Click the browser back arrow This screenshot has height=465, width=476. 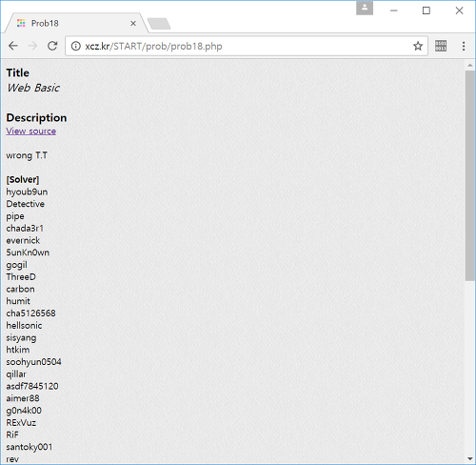13,46
